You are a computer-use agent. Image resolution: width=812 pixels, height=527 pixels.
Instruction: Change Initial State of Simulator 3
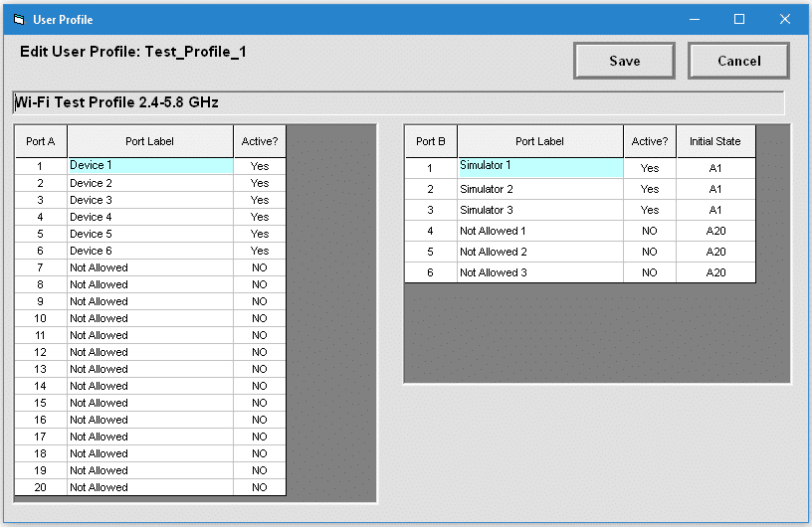coord(715,210)
